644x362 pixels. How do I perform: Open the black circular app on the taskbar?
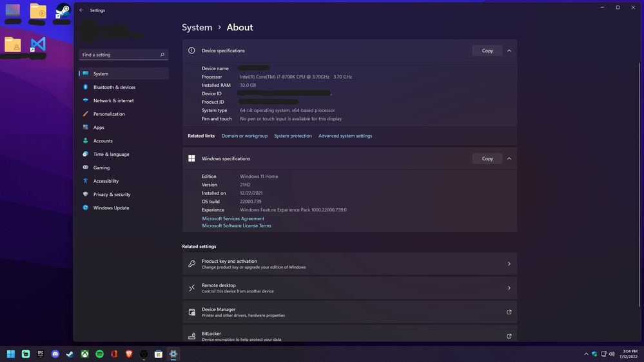[x=144, y=354]
